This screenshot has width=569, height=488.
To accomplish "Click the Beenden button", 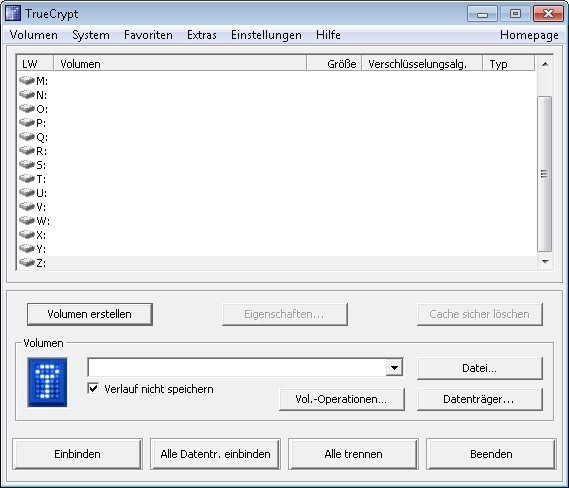I will pyautogui.click(x=491, y=454).
